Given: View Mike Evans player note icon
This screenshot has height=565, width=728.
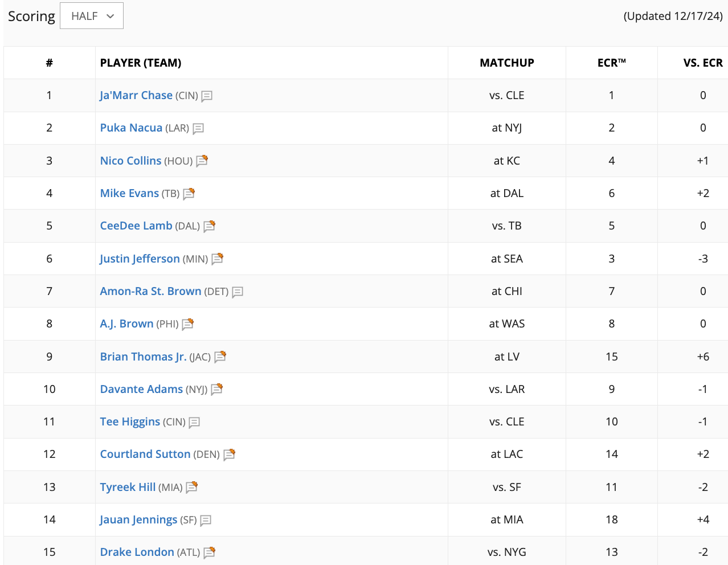Looking at the screenshot, I should (x=189, y=194).
